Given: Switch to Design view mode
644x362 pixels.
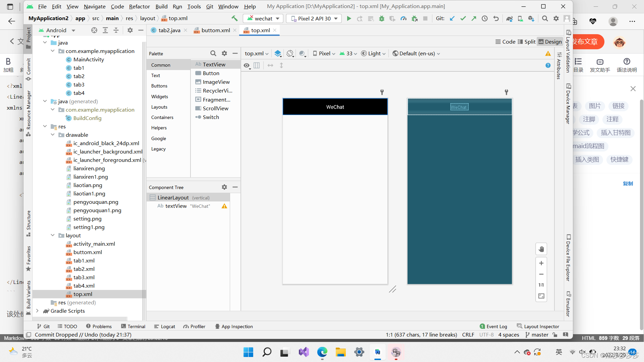Looking at the screenshot, I should [550, 42].
